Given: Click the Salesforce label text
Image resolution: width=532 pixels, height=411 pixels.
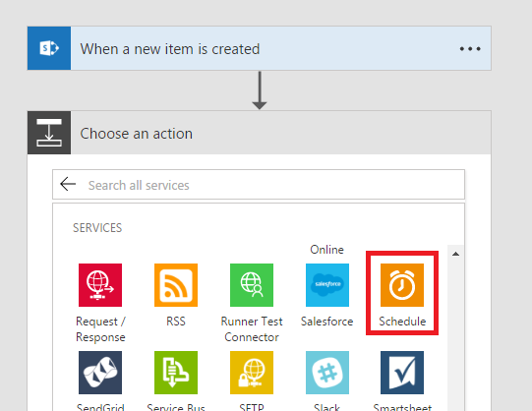Looking at the screenshot, I should click(327, 322).
